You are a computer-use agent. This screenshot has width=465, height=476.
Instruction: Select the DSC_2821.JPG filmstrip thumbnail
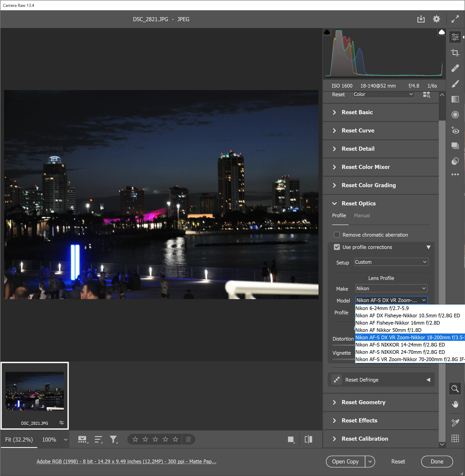click(x=34, y=391)
